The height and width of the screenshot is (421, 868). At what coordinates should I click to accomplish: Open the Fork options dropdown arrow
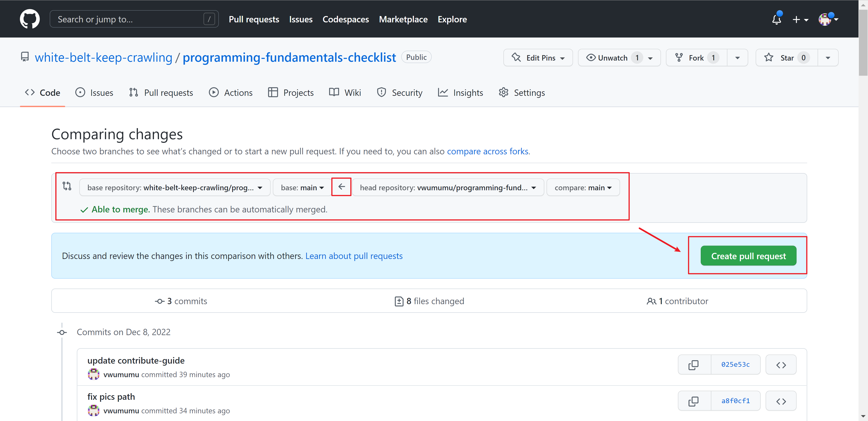click(x=737, y=58)
